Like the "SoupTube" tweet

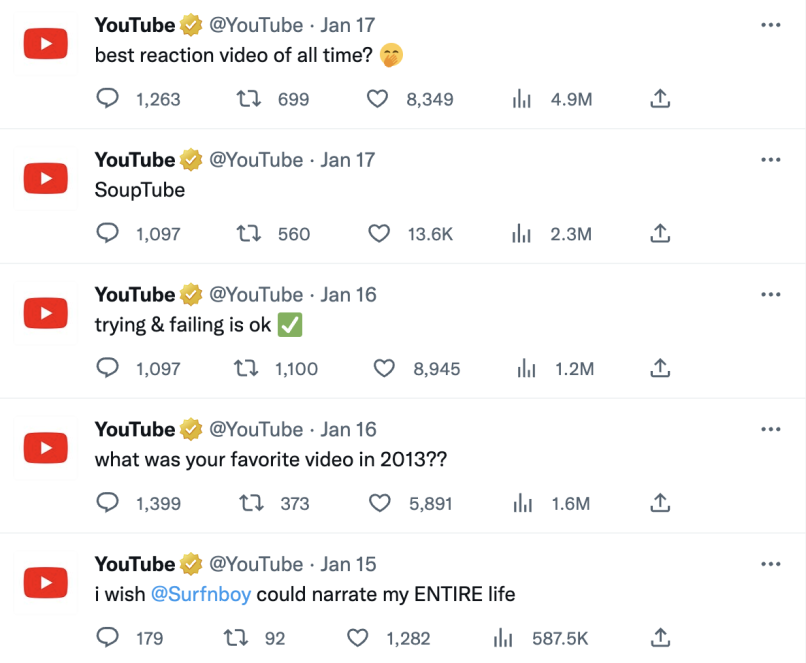pyautogui.click(x=379, y=234)
